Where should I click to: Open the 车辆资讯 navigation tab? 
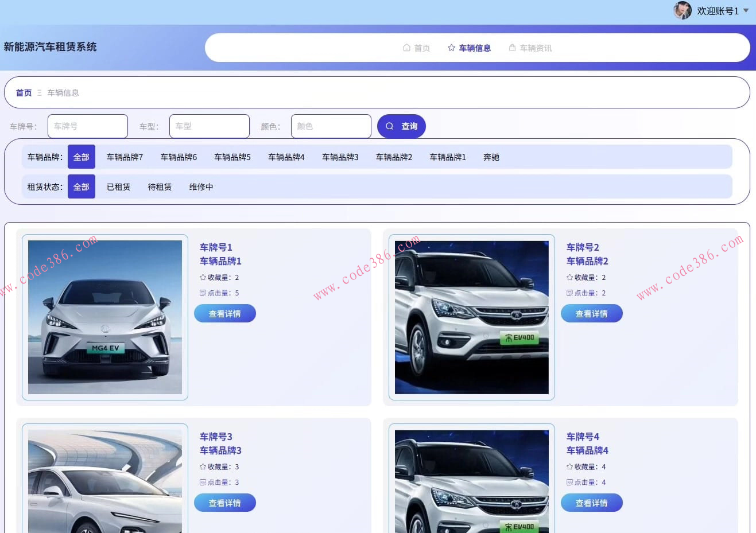530,48
